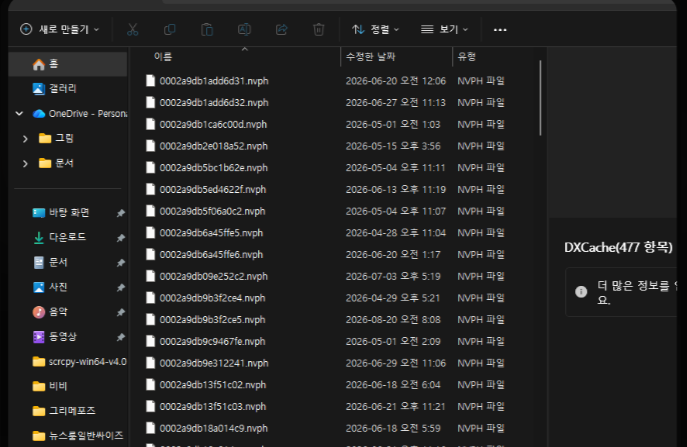Click file icon of 0002a9db1add6d31.nvph
Viewport: 687px width, 447px height.
[x=150, y=81]
